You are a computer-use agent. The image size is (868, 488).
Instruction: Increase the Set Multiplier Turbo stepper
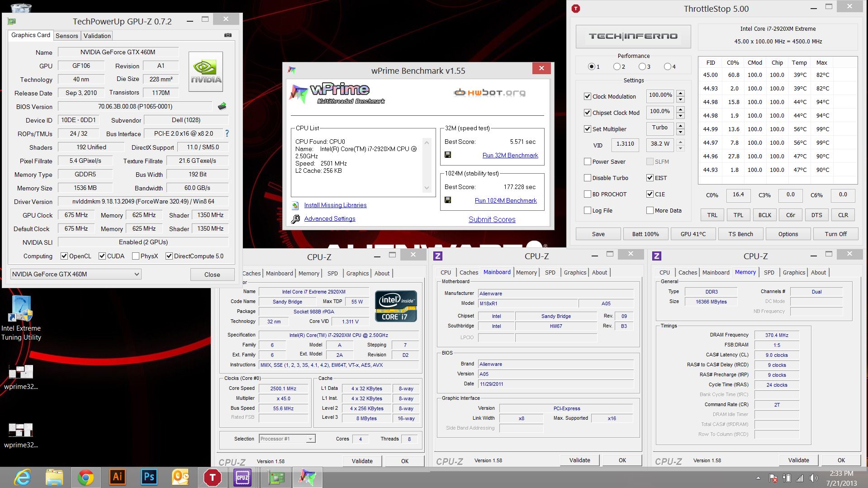(680, 126)
